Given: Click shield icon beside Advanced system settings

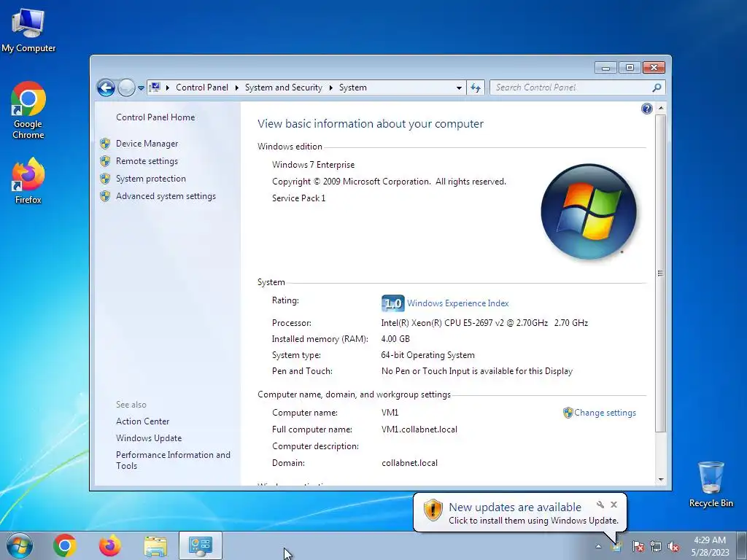Looking at the screenshot, I should click(x=105, y=196).
